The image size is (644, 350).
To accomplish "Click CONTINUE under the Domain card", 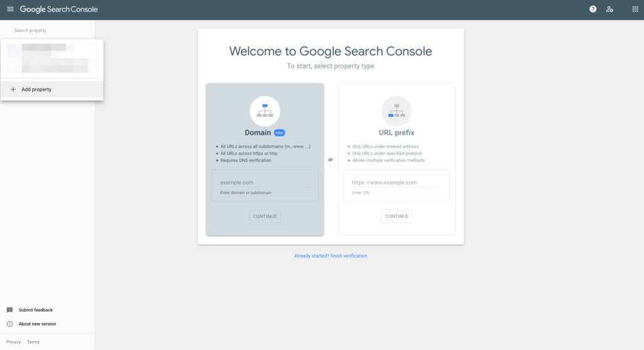I will 265,216.
